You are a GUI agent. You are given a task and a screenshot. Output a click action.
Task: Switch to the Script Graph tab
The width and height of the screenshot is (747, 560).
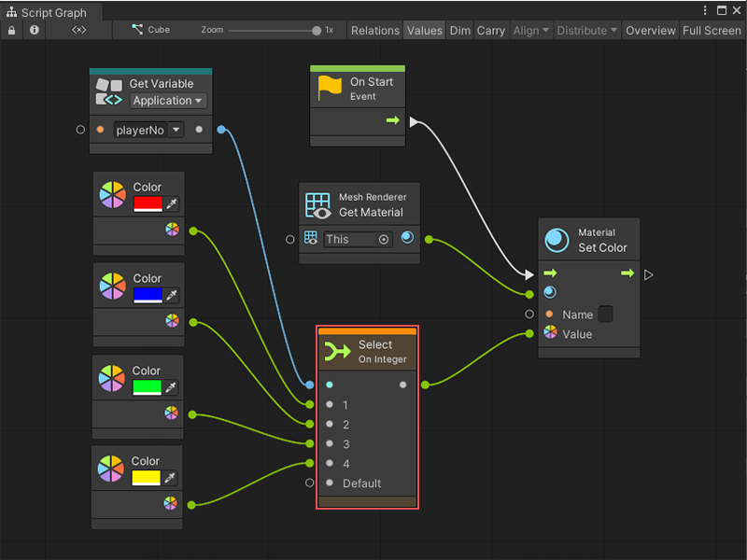(x=51, y=13)
